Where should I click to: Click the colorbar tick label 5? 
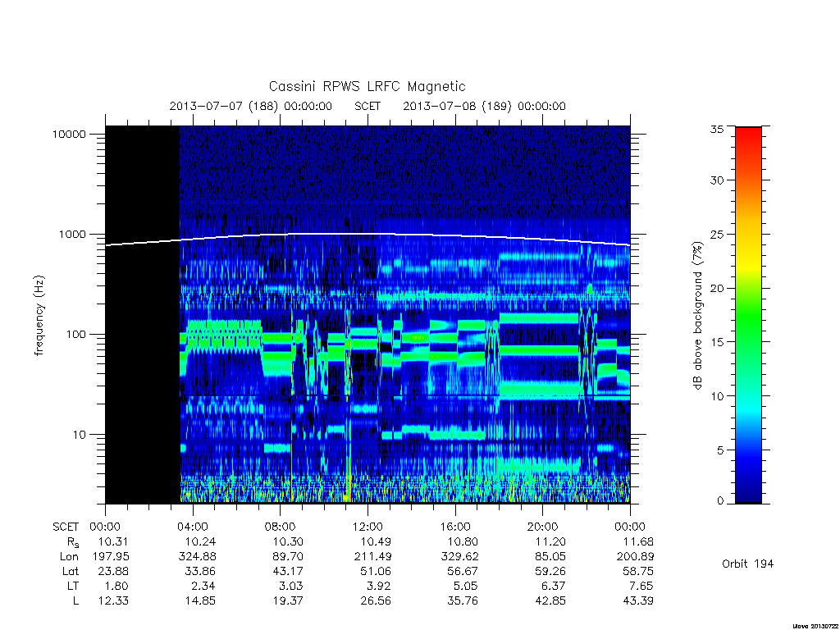(x=720, y=450)
